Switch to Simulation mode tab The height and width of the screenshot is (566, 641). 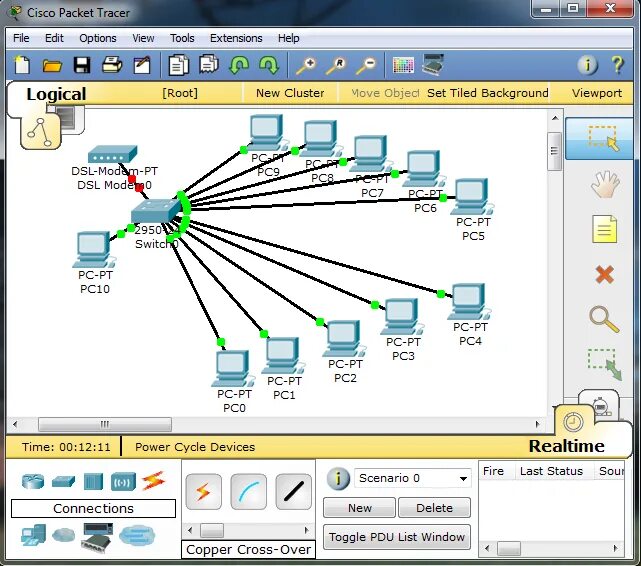coord(600,405)
